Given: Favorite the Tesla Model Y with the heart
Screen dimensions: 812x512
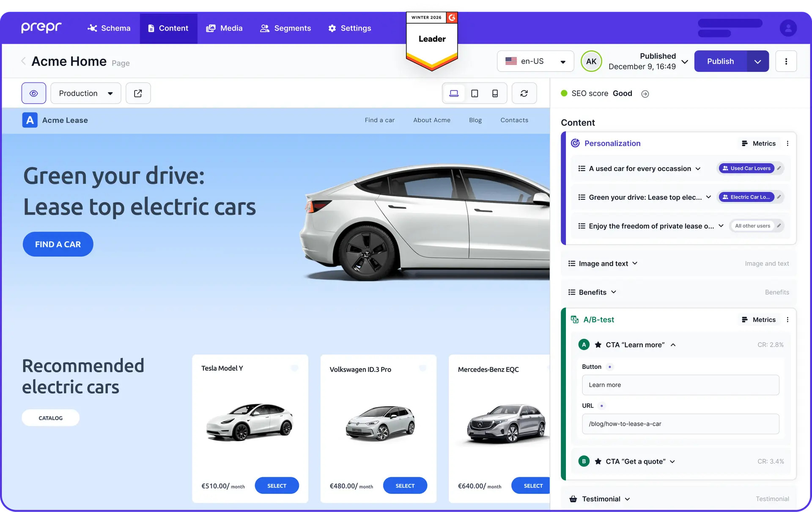Looking at the screenshot, I should coord(295,368).
